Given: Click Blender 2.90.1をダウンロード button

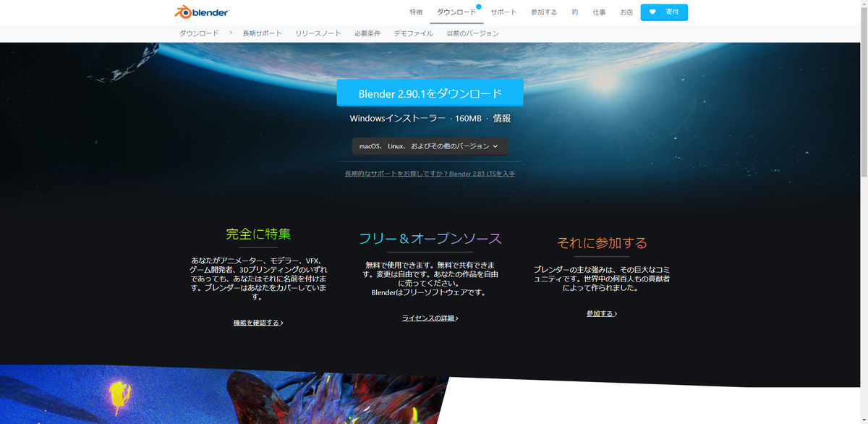Looking at the screenshot, I should [x=430, y=93].
